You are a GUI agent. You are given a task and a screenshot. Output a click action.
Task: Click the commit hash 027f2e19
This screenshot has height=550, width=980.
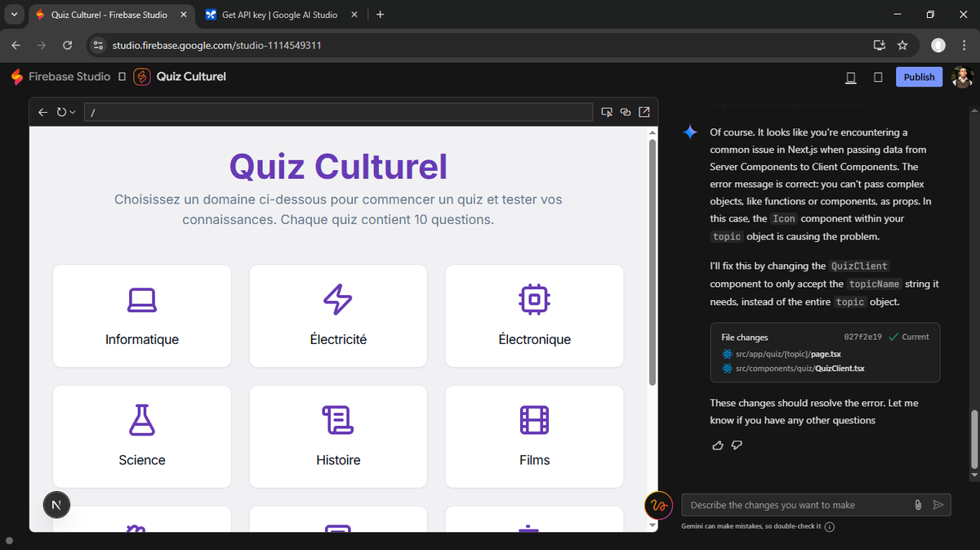[x=862, y=337]
